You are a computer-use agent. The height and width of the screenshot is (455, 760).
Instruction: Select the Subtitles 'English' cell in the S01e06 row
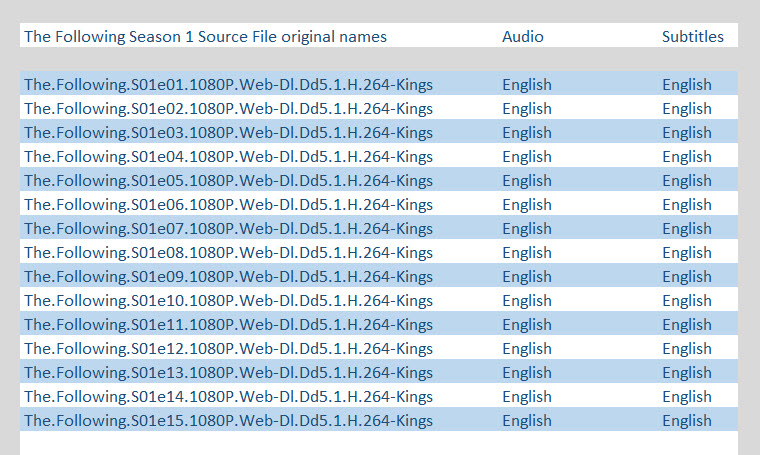(687, 204)
